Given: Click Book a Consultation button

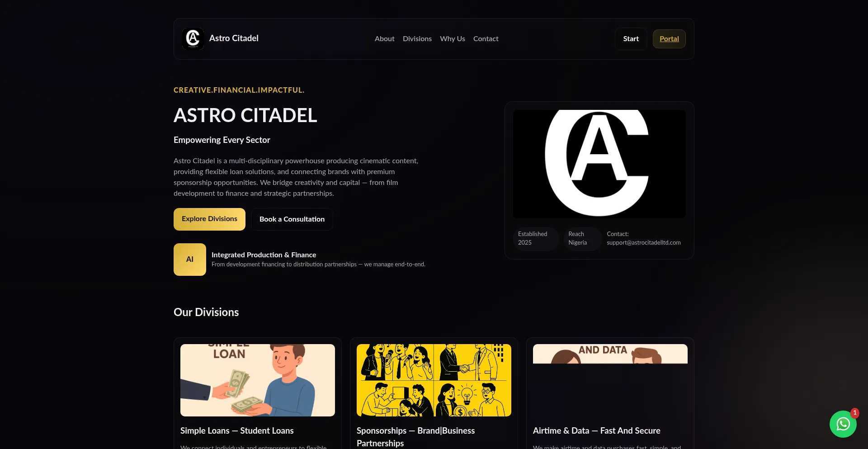Looking at the screenshot, I should tap(292, 219).
